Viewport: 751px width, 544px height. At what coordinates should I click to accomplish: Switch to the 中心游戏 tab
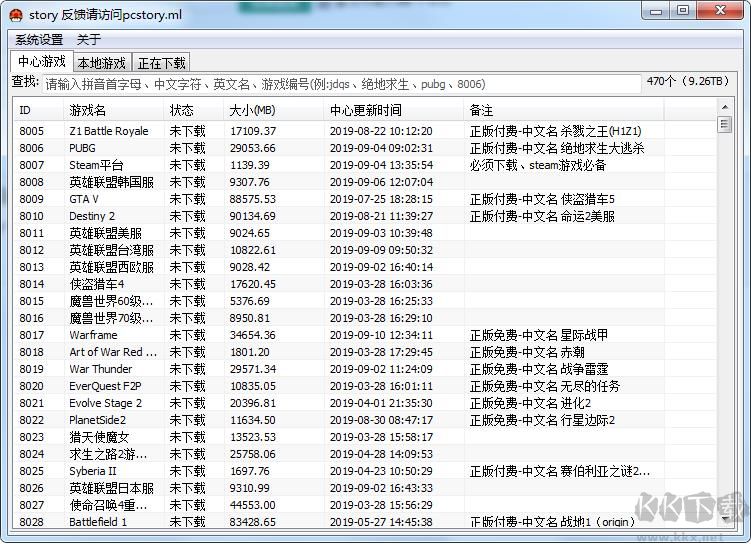tap(42, 61)
